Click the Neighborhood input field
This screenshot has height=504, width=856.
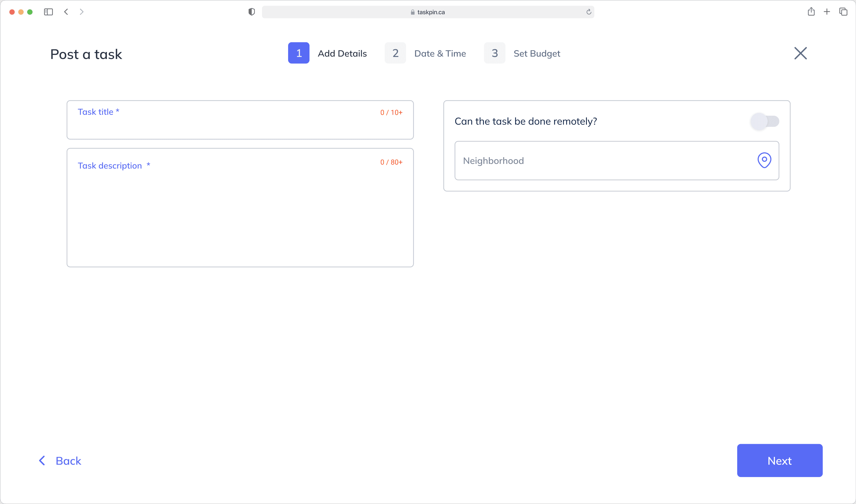[x=602, y=161]
